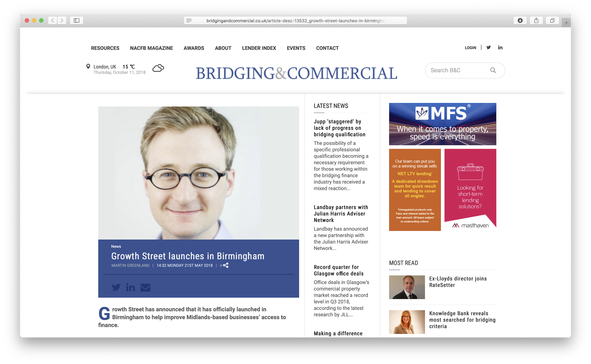The height and width of the screenshot is (364, 591).
Task: Share article via email envelope icon
Action: (145, 287)
